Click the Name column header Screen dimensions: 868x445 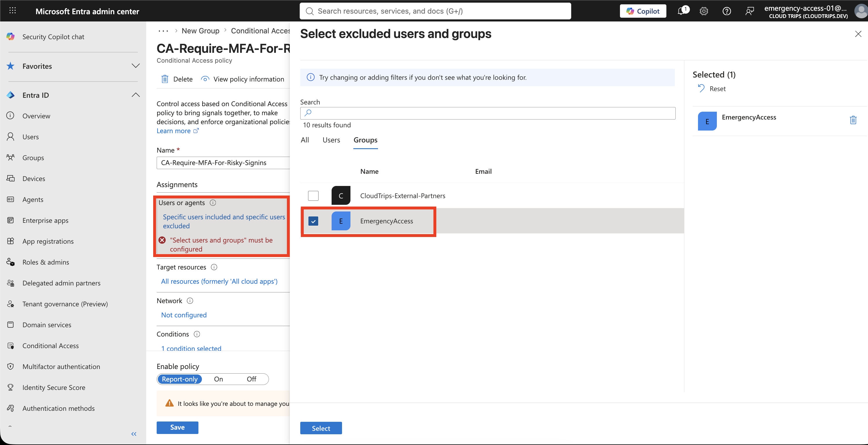click(x=369, y=171)
